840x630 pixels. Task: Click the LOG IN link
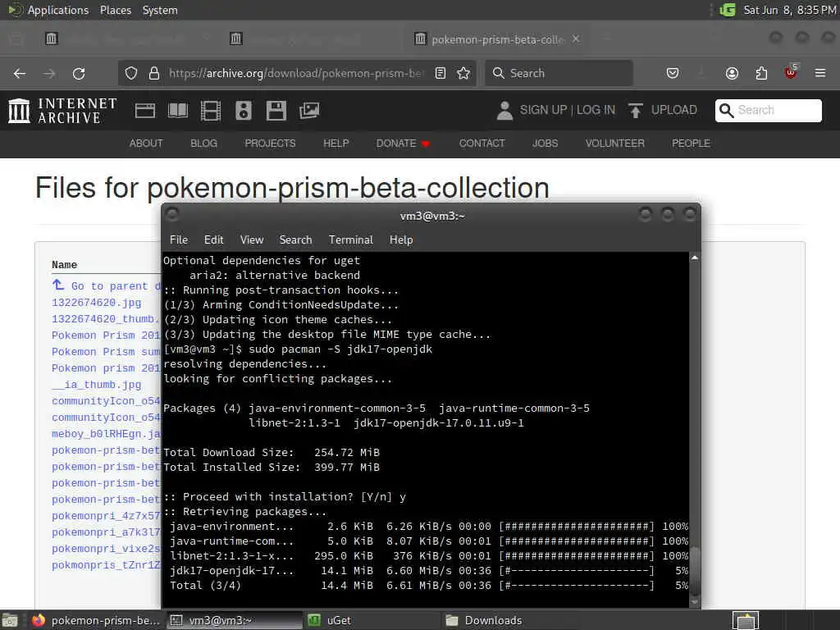(x=596, y=111)
